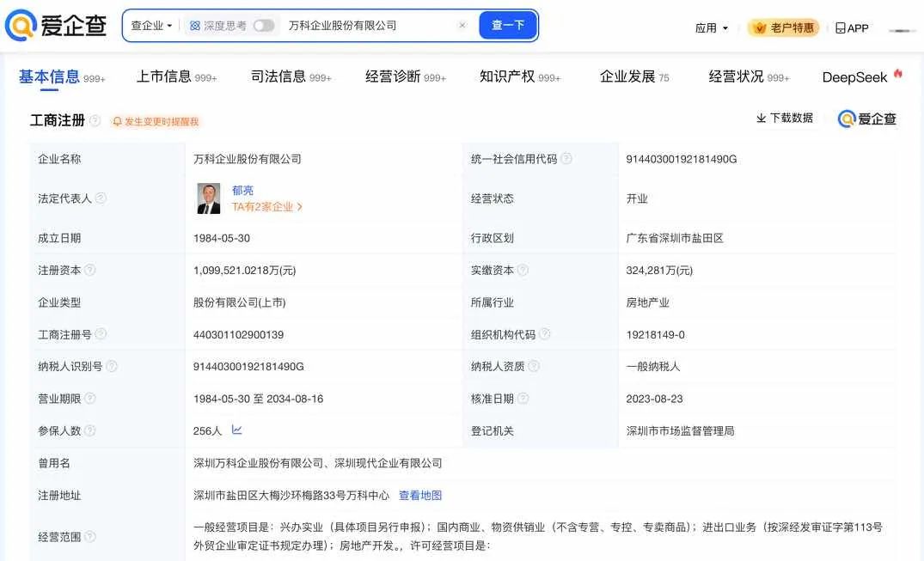Image resolution: width=924 pixels, height=561 pixels.
Task: Switch to the 司法信息 tab
Action: click(291, 76)
